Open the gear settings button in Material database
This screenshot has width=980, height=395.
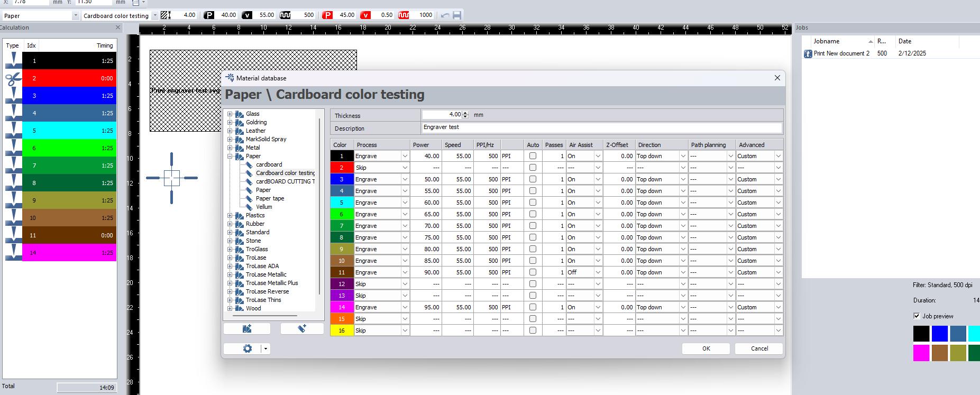point(247,348)
